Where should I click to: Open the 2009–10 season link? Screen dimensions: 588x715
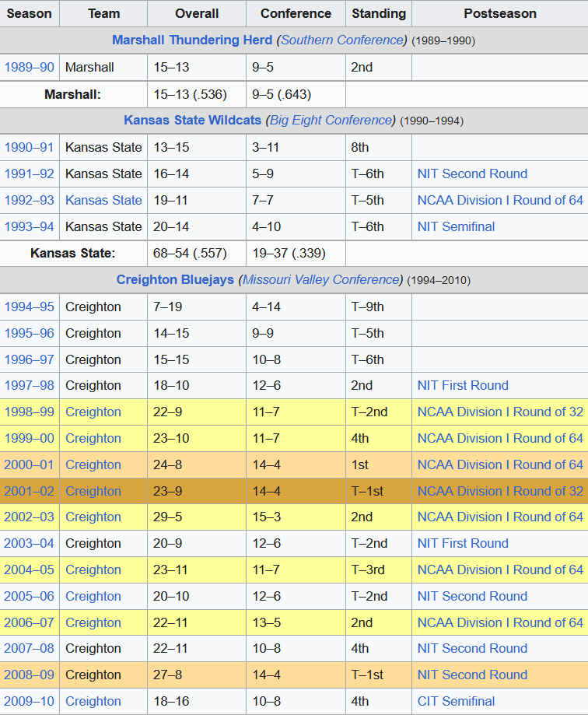(30, 701)
